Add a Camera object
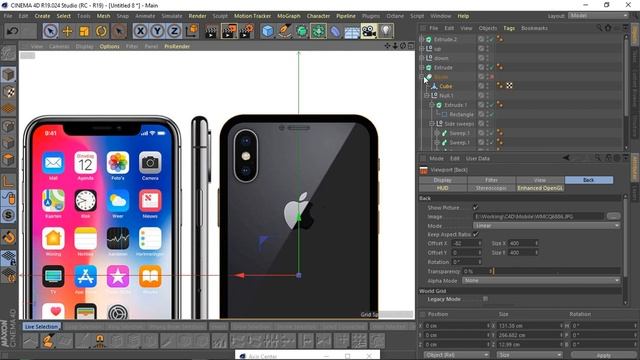 (369, 31)
